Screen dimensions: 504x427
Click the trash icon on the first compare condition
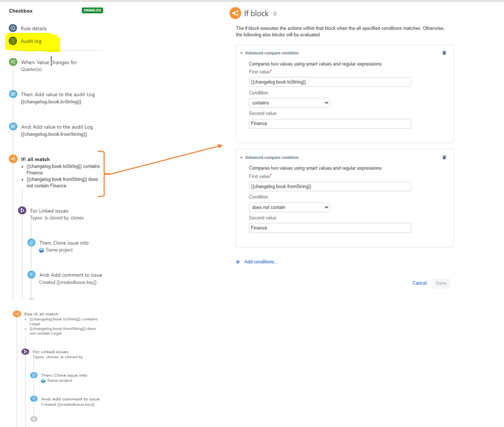pos(444,52)
